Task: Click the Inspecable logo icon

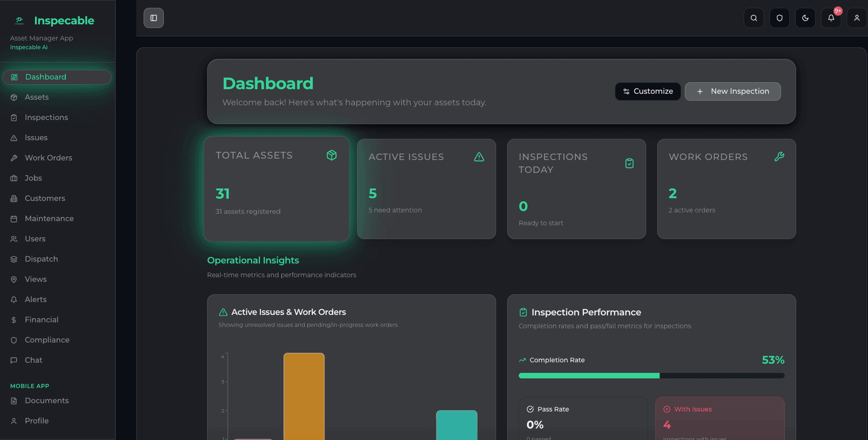Action: point(19,21)
